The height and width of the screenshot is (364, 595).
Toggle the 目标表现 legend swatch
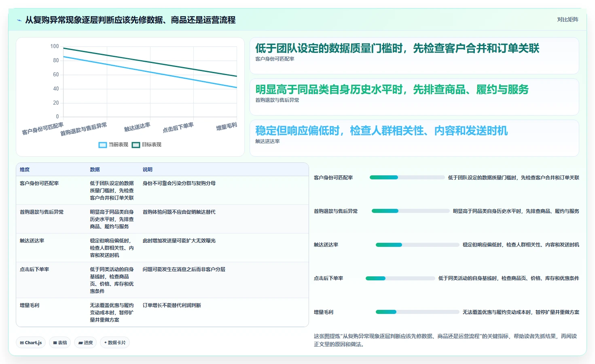(136, 145)
